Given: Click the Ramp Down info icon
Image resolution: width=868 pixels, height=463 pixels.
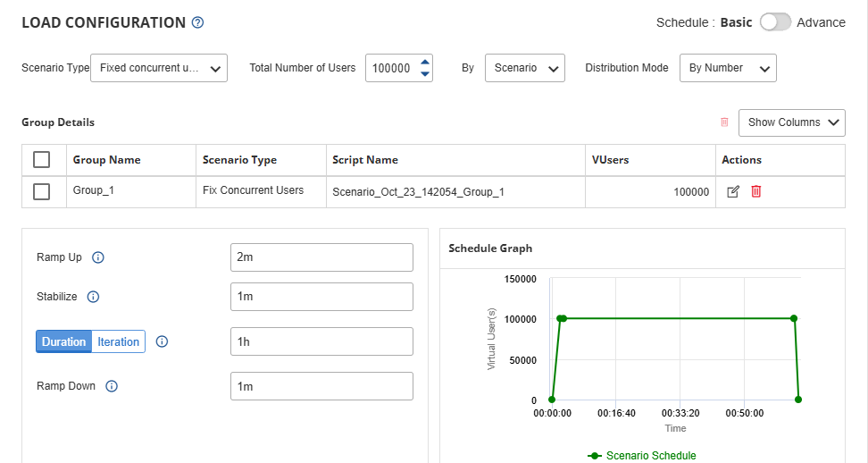Looking at the screenshot, I should tap(112, 386).
